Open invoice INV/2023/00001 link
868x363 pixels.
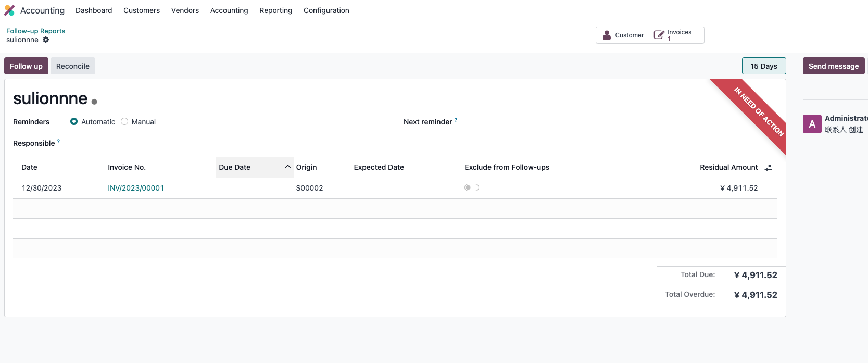[136, 188]
